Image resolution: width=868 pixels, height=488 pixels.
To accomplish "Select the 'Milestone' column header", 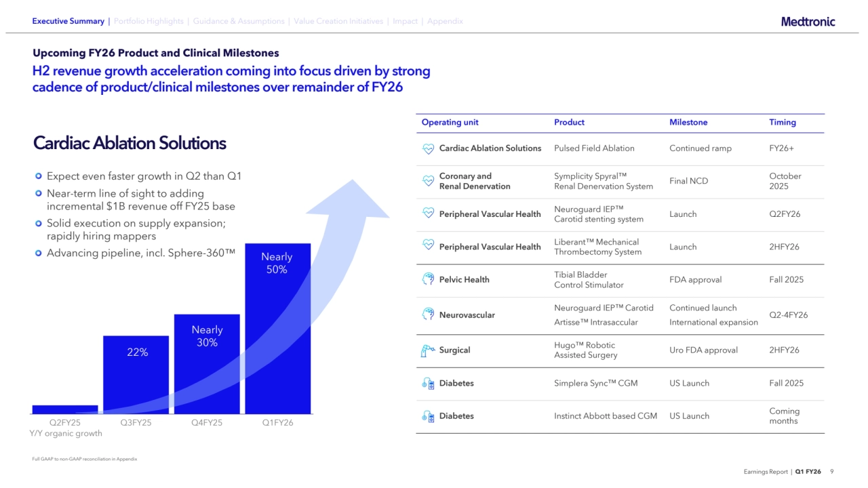I will pos(688,123).
